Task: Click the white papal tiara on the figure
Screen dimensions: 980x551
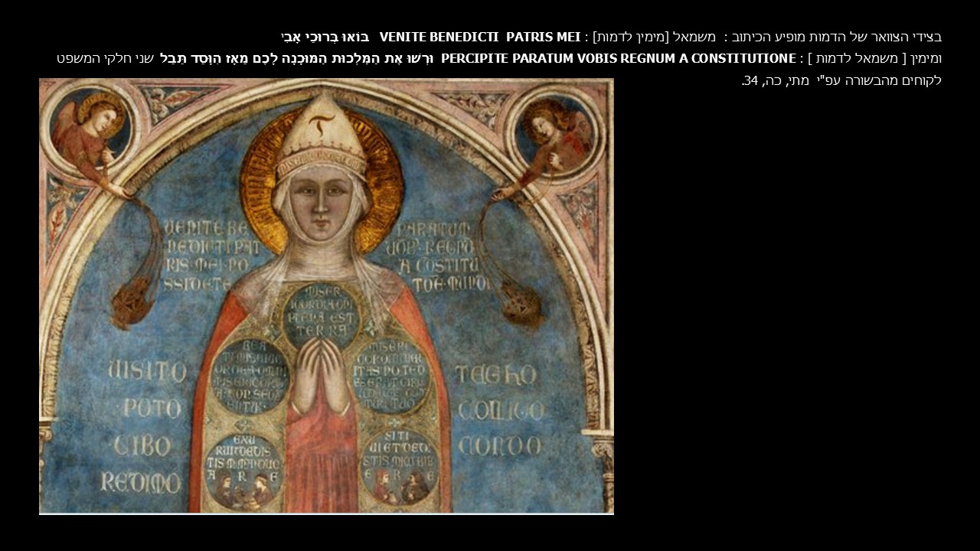Action: click(321, 135)
